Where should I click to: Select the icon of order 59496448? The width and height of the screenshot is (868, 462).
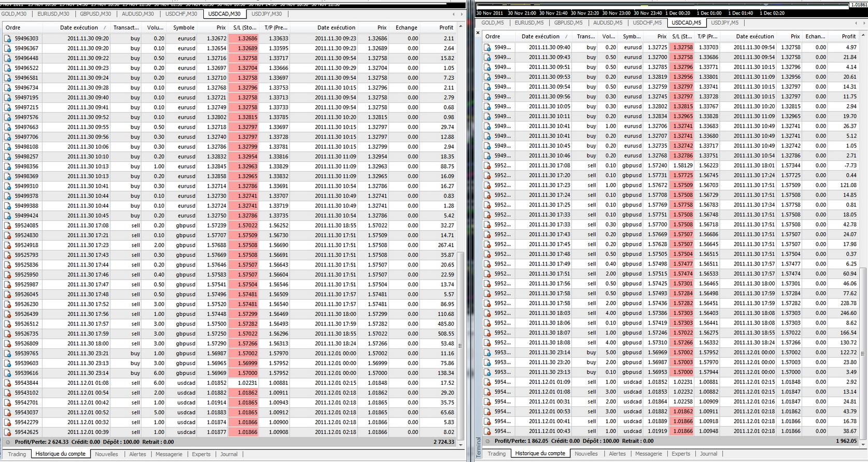coord(7,58)
